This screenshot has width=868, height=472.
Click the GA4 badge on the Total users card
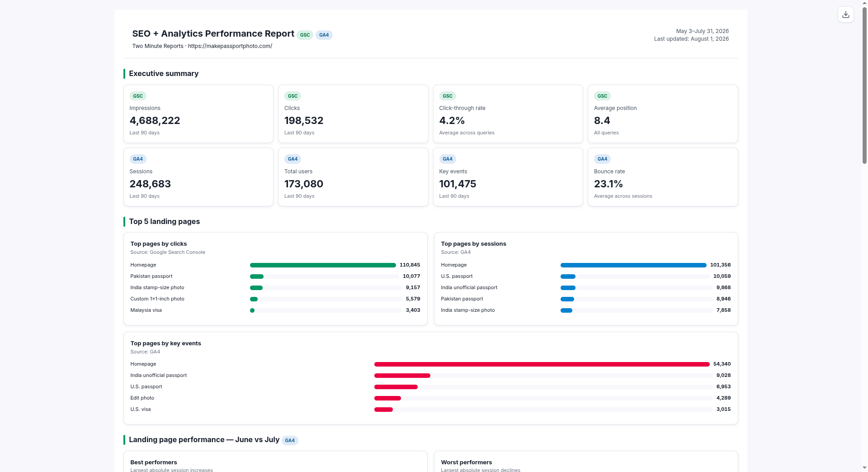(x=292, y=159)
